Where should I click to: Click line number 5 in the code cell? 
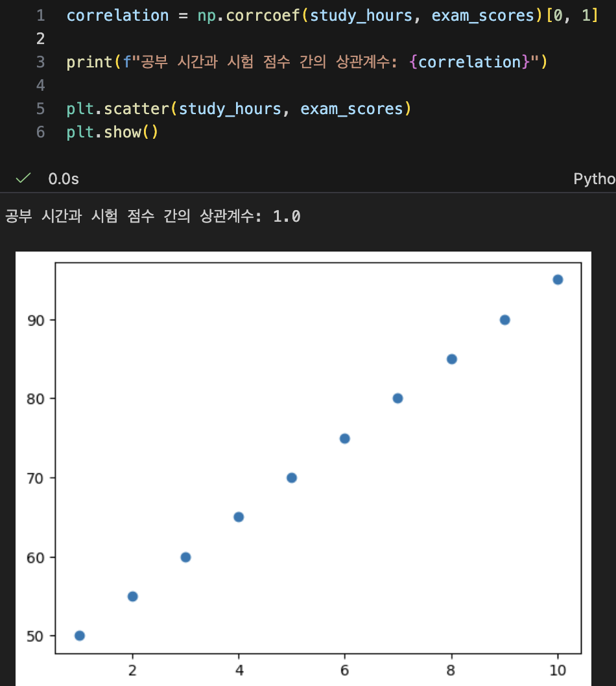[41, 108]
